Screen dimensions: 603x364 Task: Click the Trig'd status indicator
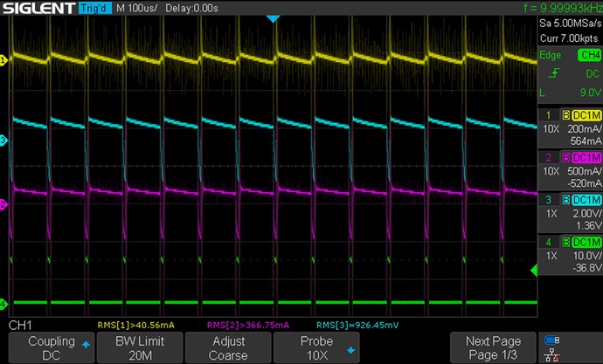[x=94, y=8]
